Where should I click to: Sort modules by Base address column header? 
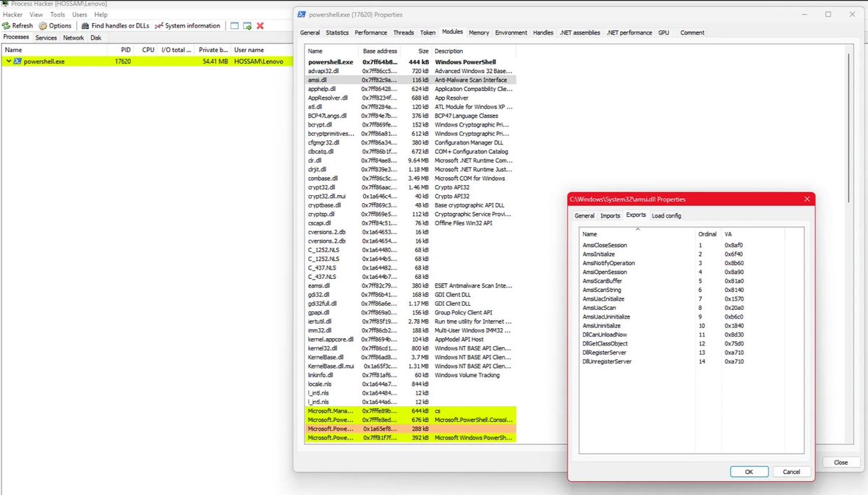point(380,51)
